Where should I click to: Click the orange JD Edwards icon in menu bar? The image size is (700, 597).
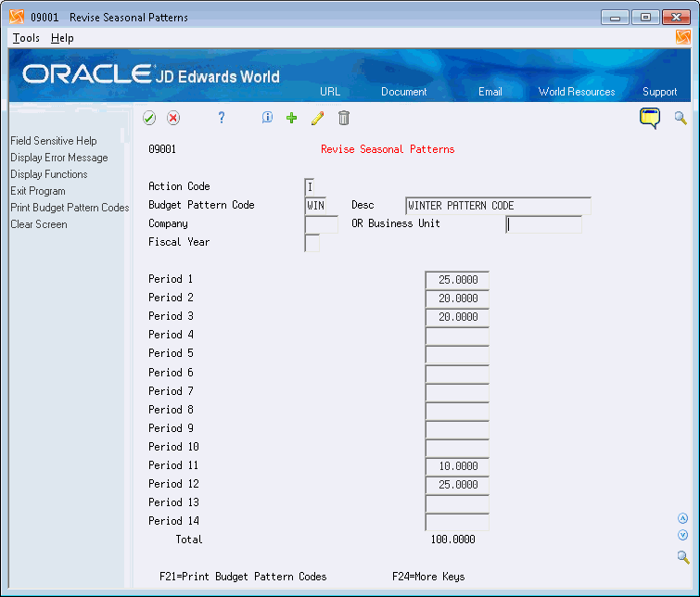[683, 37]
